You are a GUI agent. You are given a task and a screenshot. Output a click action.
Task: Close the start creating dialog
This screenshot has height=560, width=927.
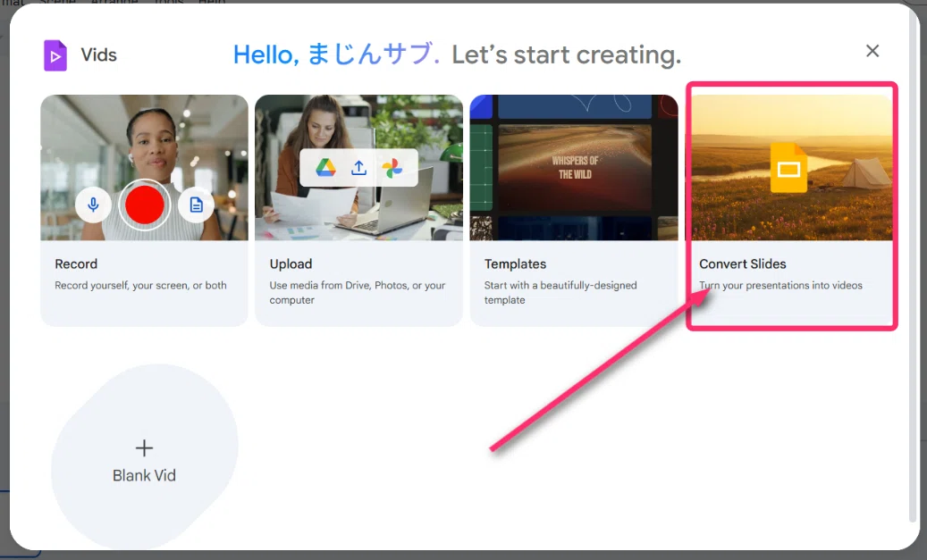[872, 51]
